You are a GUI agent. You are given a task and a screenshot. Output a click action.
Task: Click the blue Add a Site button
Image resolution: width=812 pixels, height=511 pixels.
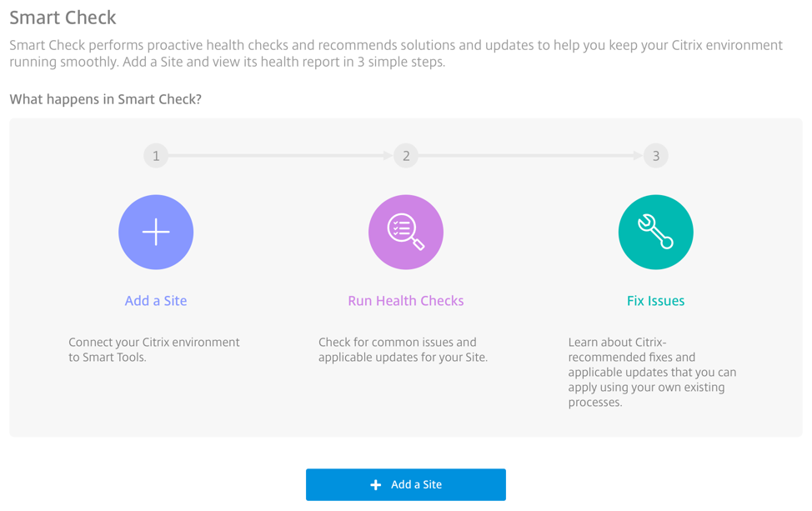point(406,484)
